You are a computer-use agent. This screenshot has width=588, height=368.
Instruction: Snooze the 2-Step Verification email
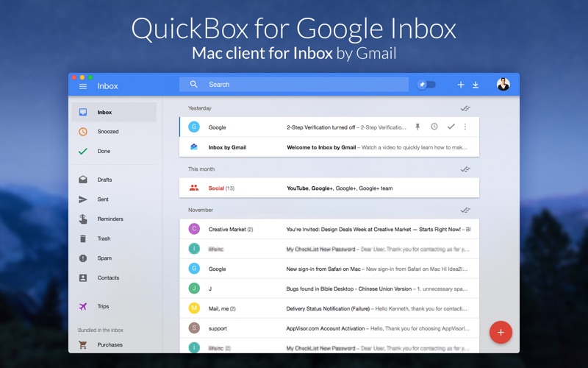(434, 127)
